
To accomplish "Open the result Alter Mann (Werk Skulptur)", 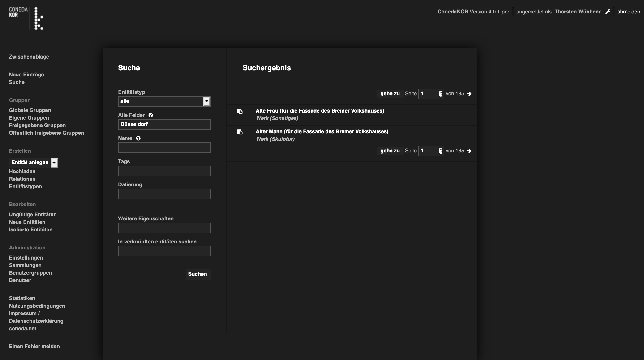I will pyautogui.click(x=322, y=131).
